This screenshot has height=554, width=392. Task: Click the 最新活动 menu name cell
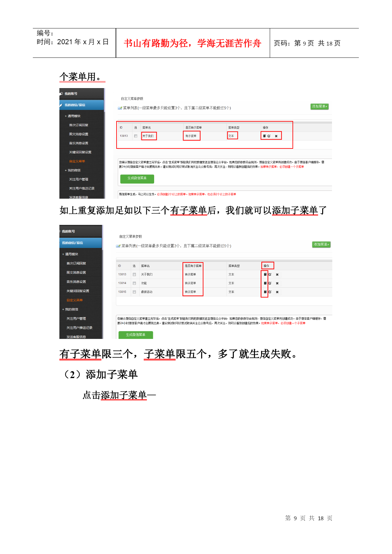click(x=147, y=292)
